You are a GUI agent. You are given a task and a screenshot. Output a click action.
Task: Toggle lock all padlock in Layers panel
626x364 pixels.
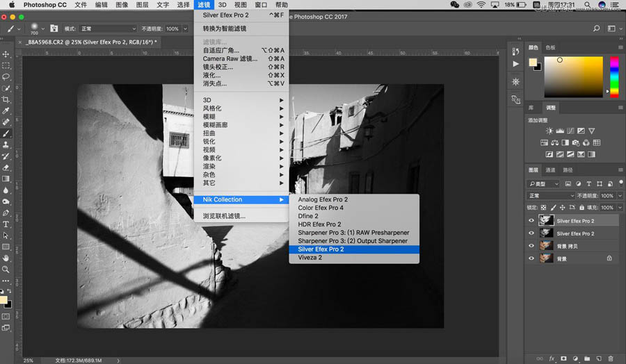[x=581, y=207]
